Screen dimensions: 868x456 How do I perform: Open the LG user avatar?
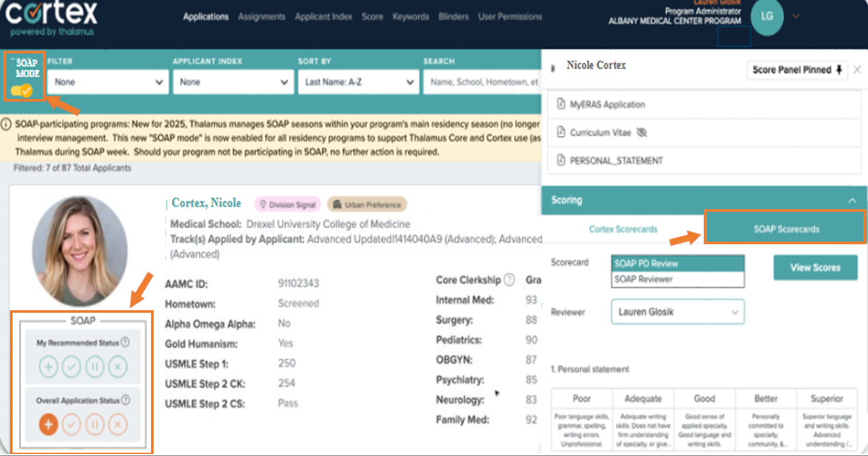(766, 16)
